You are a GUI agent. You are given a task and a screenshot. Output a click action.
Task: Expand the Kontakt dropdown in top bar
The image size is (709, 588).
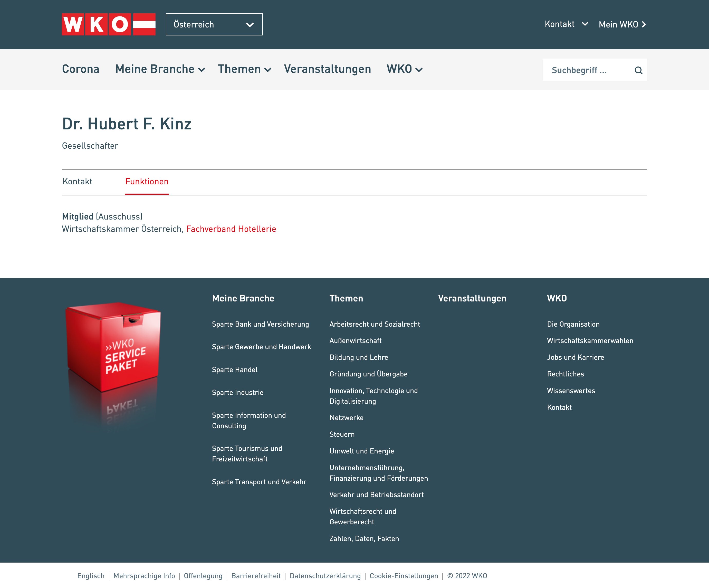point(566,24)
